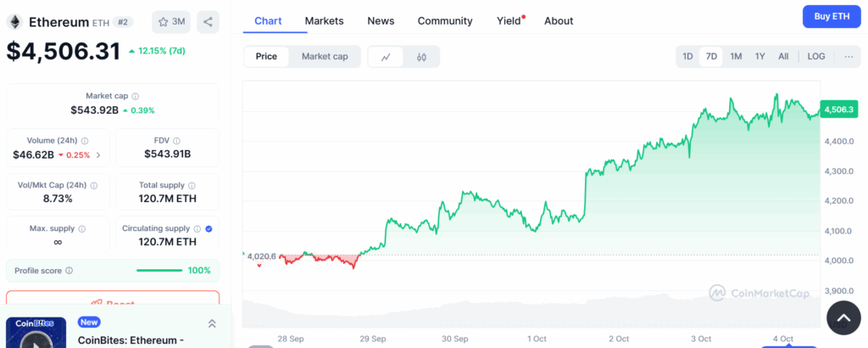Expand the Volume (24h) details chevron
This screenshot has width=868, height=348.
click(x=98, y=155)
